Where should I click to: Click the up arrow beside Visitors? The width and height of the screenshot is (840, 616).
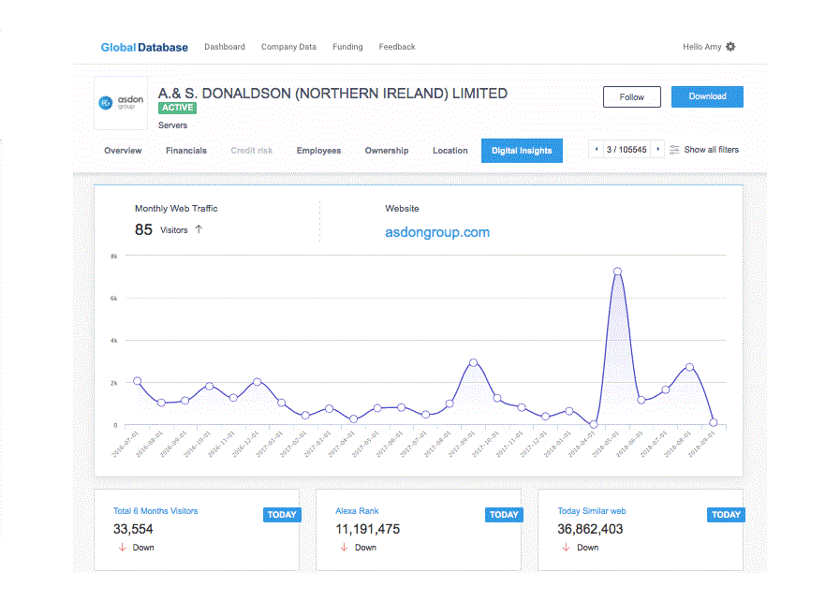pos(199,229)
